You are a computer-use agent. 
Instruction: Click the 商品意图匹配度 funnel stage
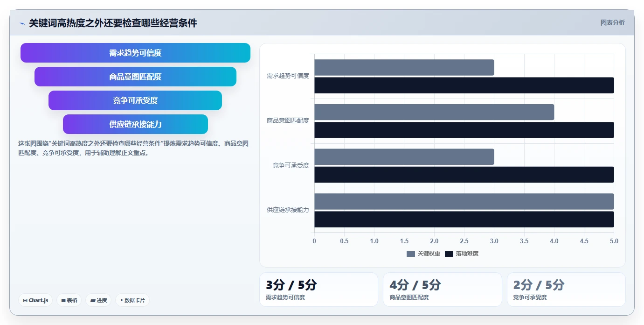(x=135, y=77)
